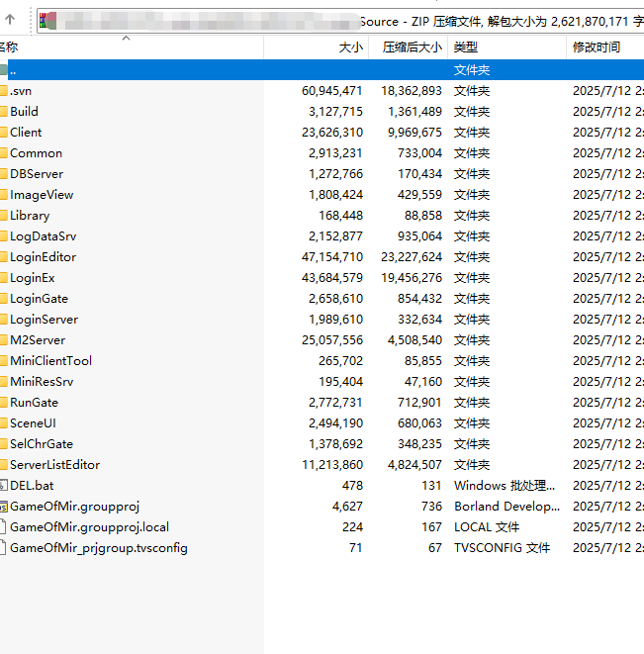Select the GameOfMir.groupproj.local file name
The height and width of the screenshot is (654, 644).
90,527
